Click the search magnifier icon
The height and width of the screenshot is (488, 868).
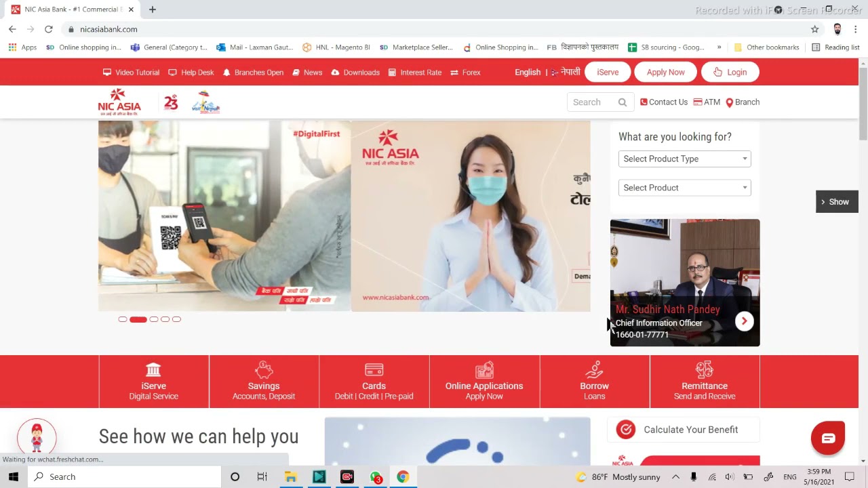pos(623,102)
